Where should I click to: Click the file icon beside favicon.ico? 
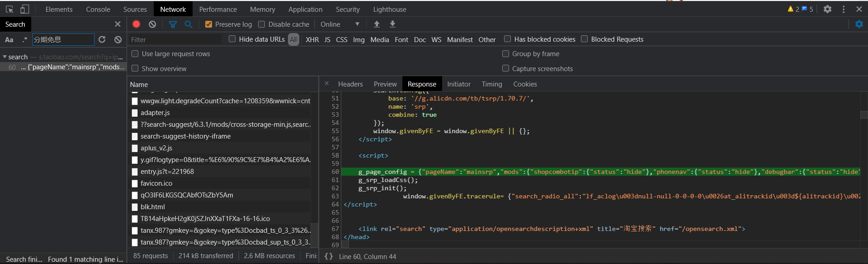[x=135, y=183]
